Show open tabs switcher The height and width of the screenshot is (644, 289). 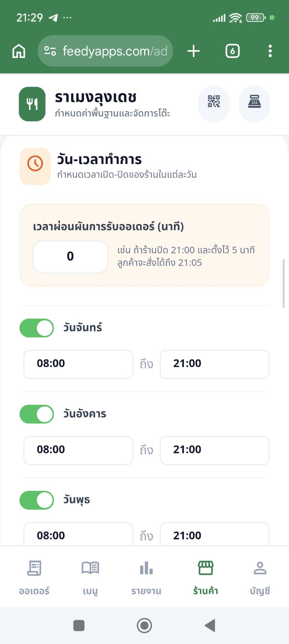pyautogui.click(x=232, y=51)
